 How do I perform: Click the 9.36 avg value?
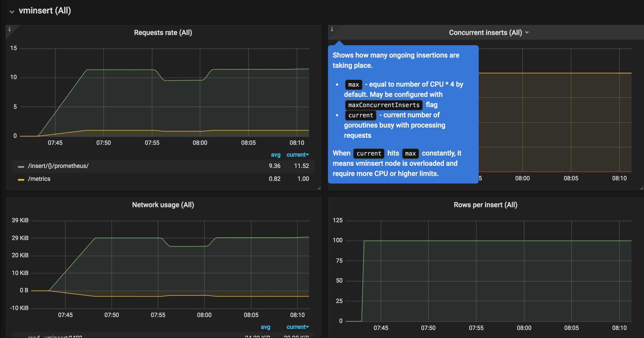tap(275, 166)
